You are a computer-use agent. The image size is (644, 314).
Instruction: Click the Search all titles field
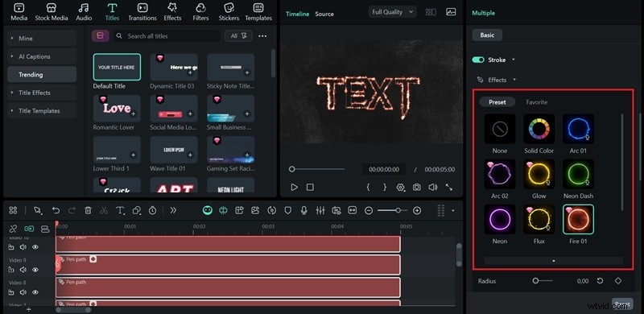point(167,36)
